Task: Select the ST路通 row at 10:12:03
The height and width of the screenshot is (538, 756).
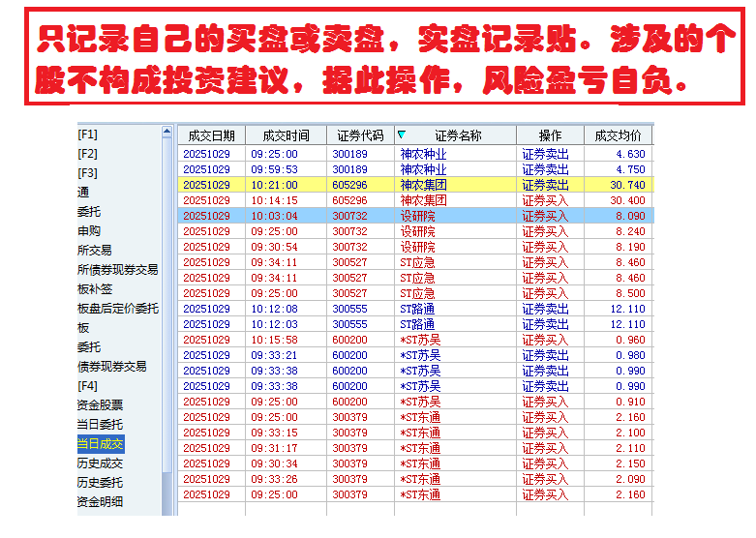Action: tap(415, 324)
